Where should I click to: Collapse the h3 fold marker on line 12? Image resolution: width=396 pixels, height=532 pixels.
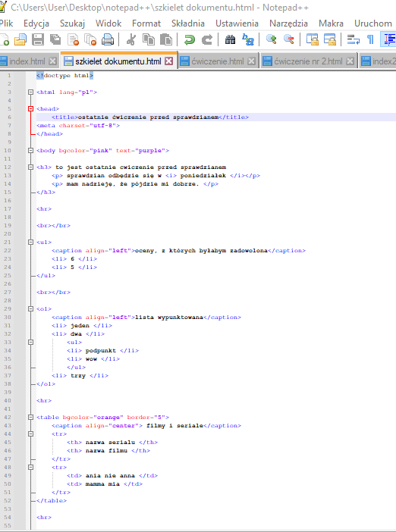coord(30,167)
